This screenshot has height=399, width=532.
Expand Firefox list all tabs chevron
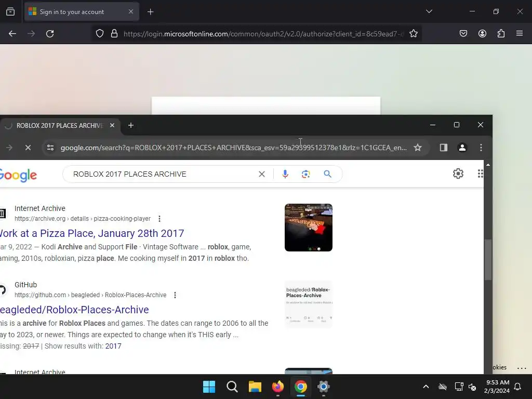(x=429, y=11)
